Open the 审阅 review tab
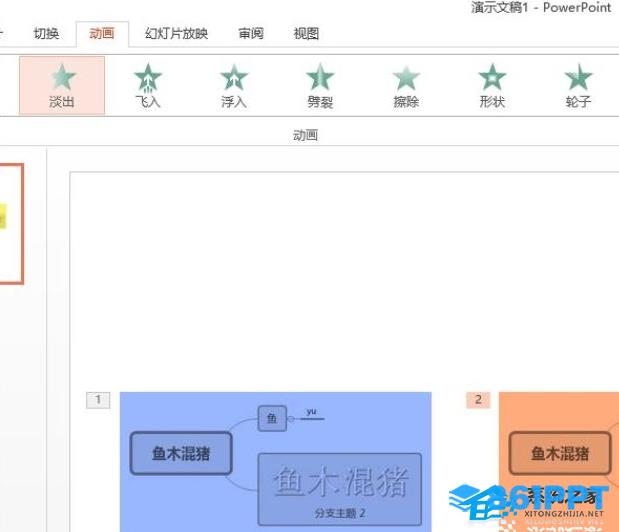The image size is (619, 532). 251,34
